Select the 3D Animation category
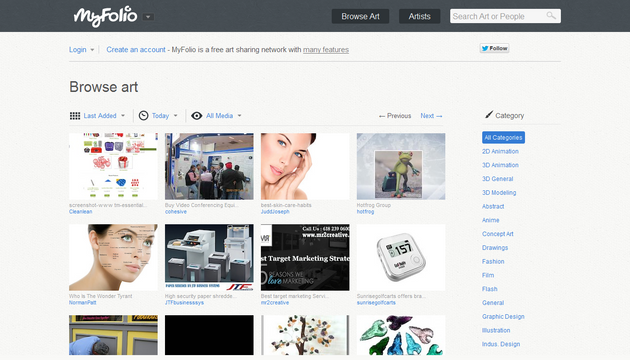This screenshot has width=630, height=360. point(500,165)
